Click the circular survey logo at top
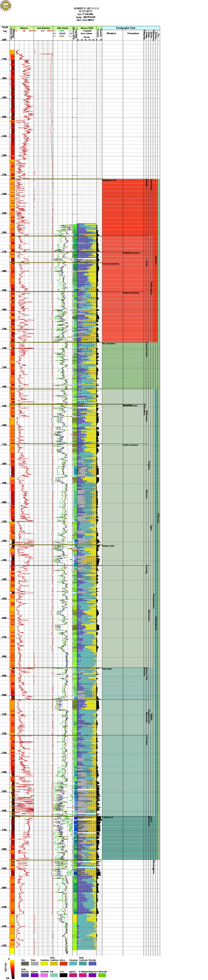 6,5
